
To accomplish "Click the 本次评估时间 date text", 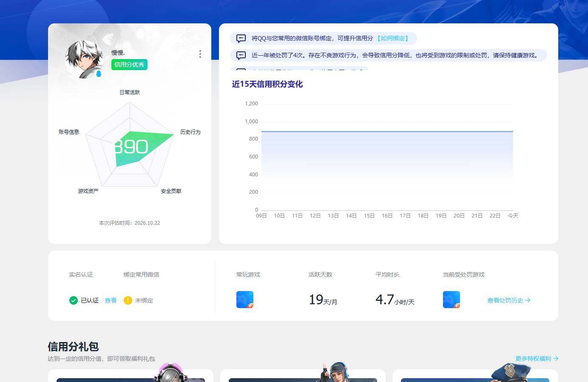I will [x=130, y=223].
